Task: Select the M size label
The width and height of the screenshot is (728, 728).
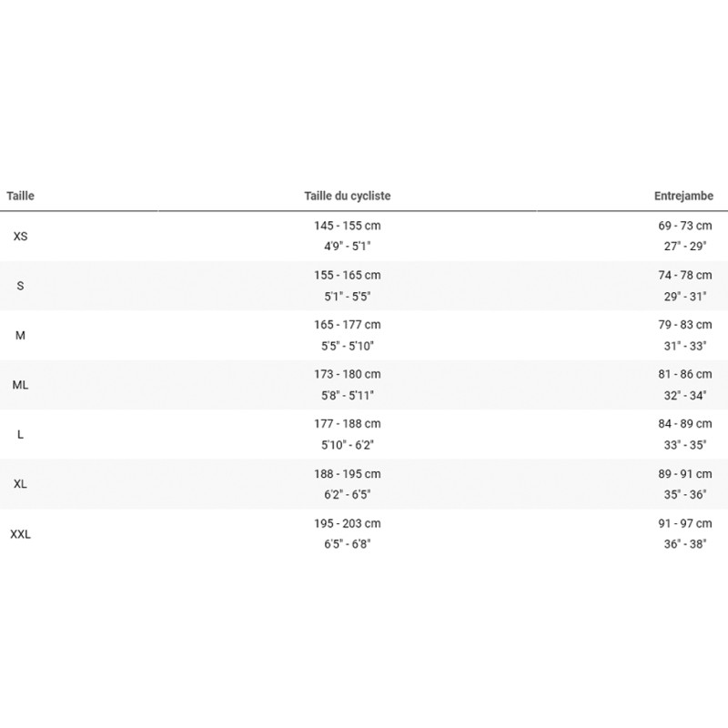Action: tap(20, 335)
